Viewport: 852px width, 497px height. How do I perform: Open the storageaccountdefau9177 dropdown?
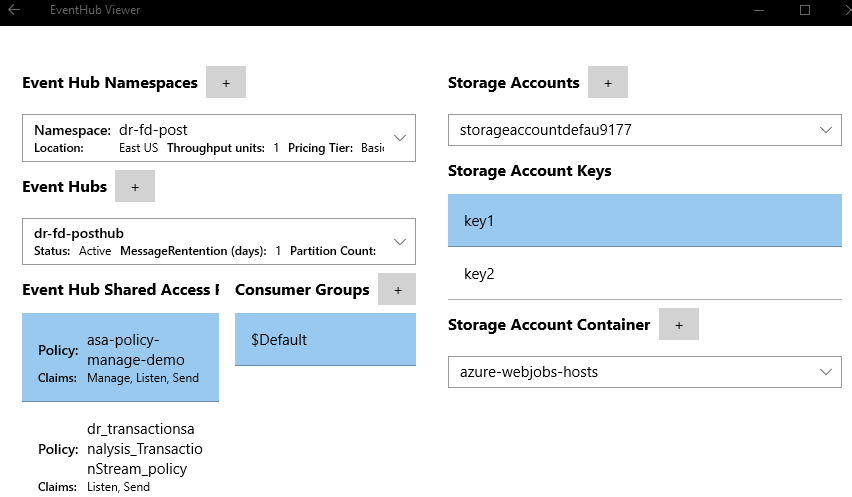(x=644, y=130)
